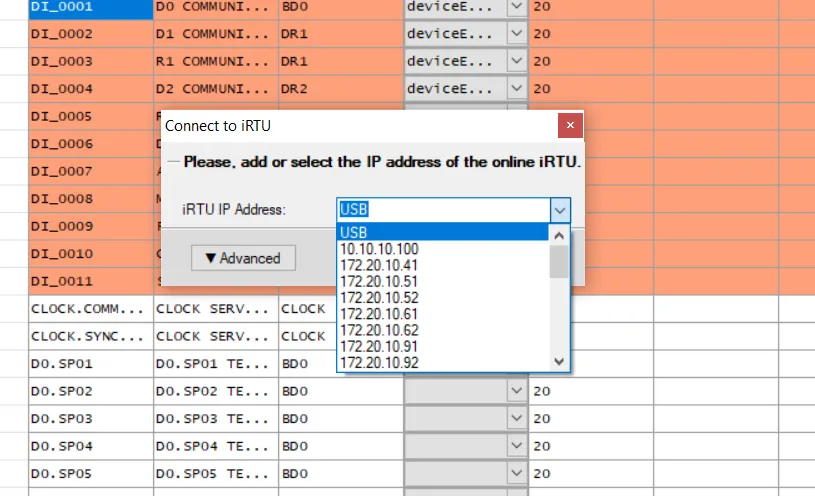Select IP address 172.20.10.62
815x496 pixels.
[442, 330]
